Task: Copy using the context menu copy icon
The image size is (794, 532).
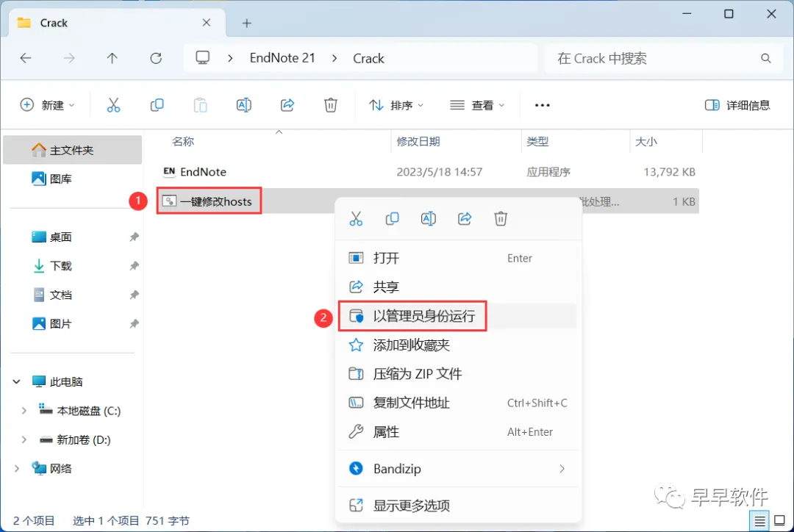Action: point(392,219)
